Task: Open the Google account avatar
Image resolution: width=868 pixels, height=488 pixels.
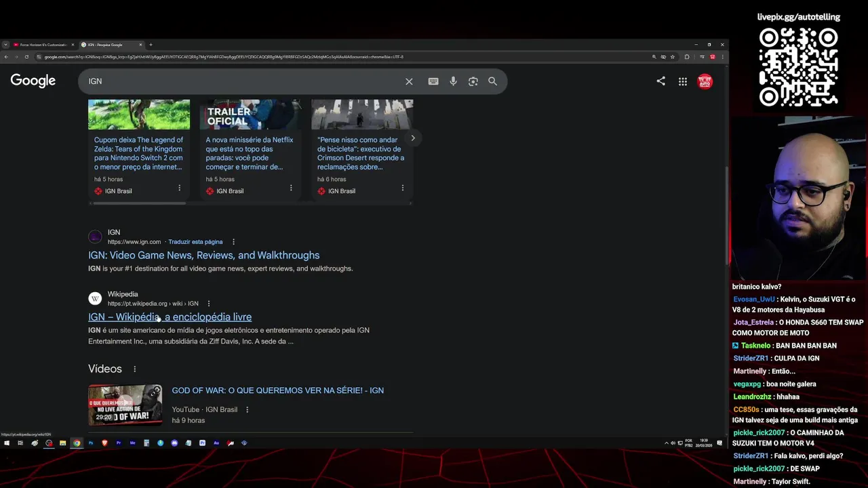Action: pyautogui.click(x=705, y=81)
